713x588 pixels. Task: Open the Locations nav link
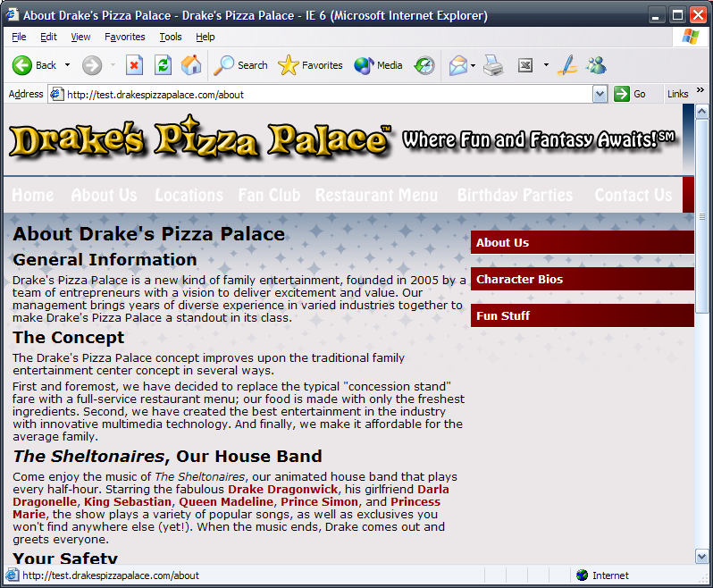pyautogui.click(x=189, y=195)
